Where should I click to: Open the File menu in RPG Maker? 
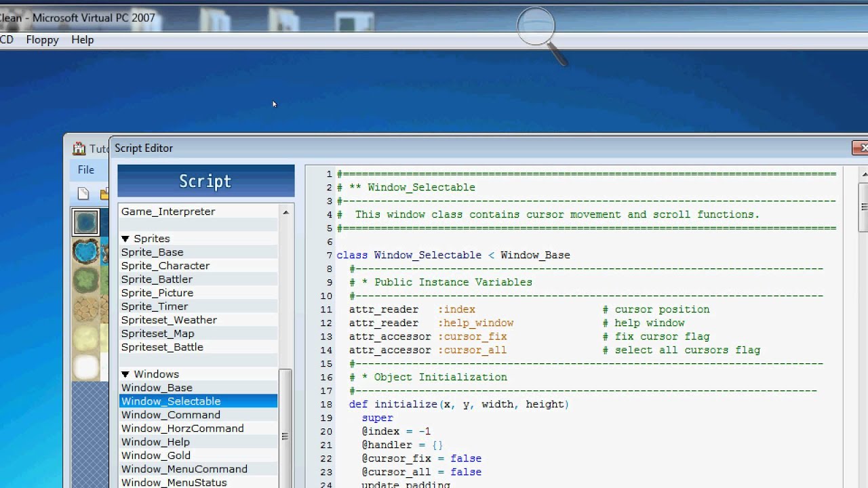click(85, 169)
